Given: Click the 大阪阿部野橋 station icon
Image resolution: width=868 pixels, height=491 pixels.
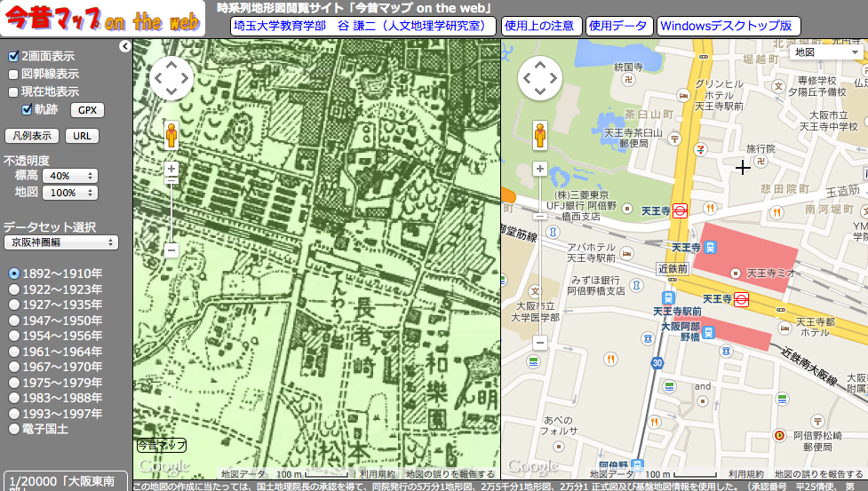Looking at the screenshot, I should coord(708,332).
